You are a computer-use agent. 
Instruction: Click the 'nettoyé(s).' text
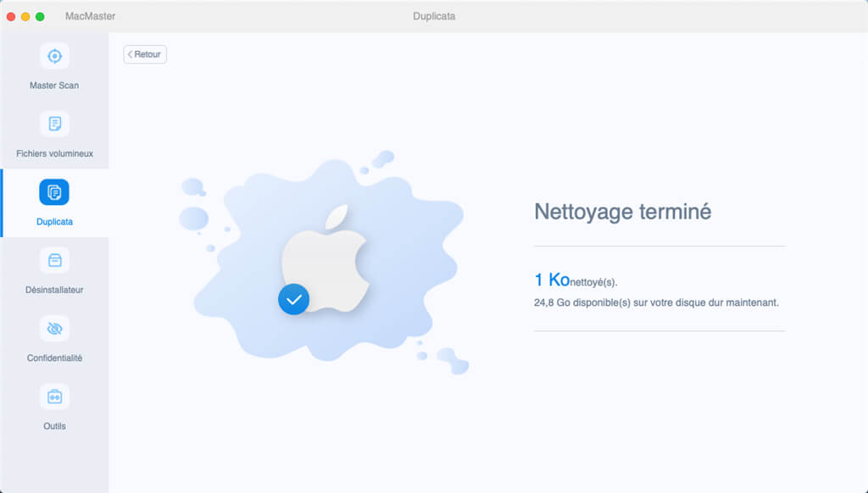tap(593, 282)
